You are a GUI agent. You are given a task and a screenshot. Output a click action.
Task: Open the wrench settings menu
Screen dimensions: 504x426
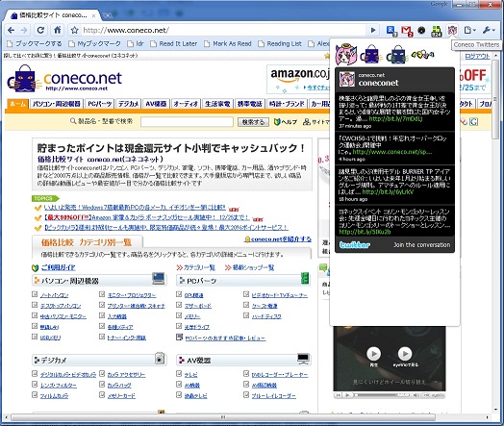489,30
